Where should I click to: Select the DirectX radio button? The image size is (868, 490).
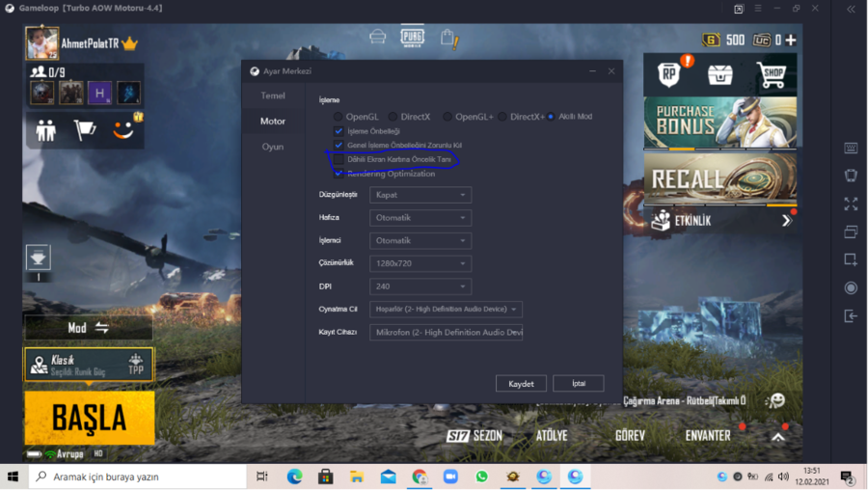pyautogui.click(x=393, y=117)
